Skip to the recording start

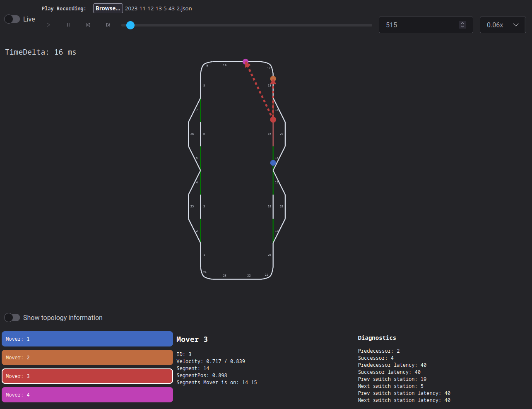(88, 25)
